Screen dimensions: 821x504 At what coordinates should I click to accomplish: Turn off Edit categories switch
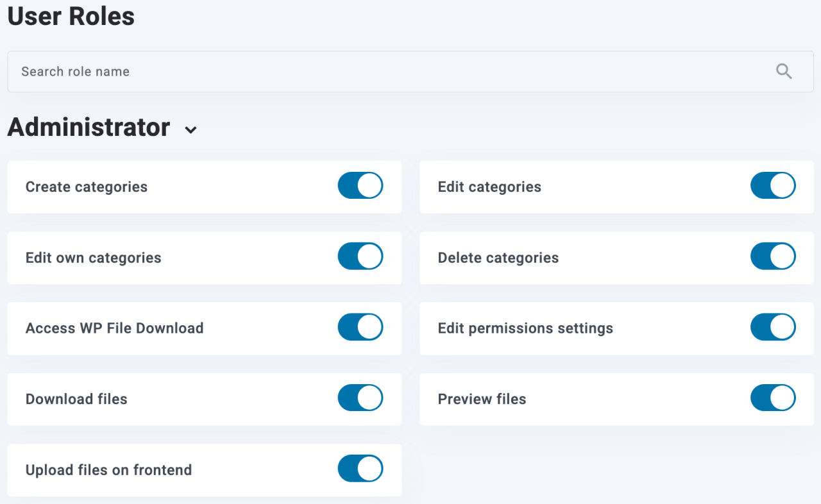tap(773, 186)
